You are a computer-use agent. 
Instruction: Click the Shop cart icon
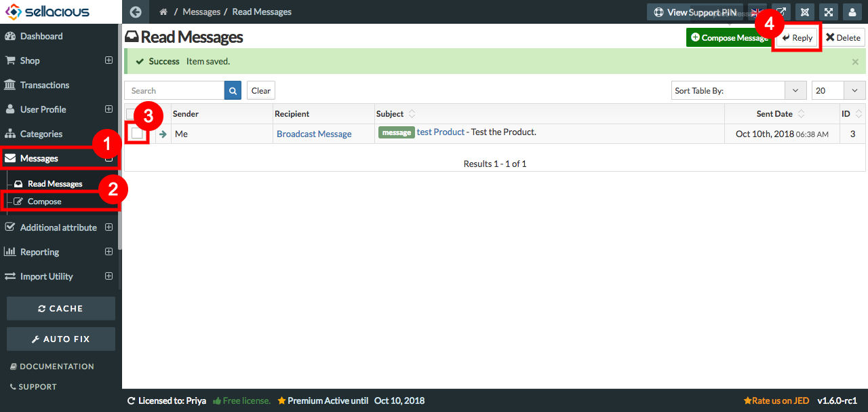[x=10, y=60]
